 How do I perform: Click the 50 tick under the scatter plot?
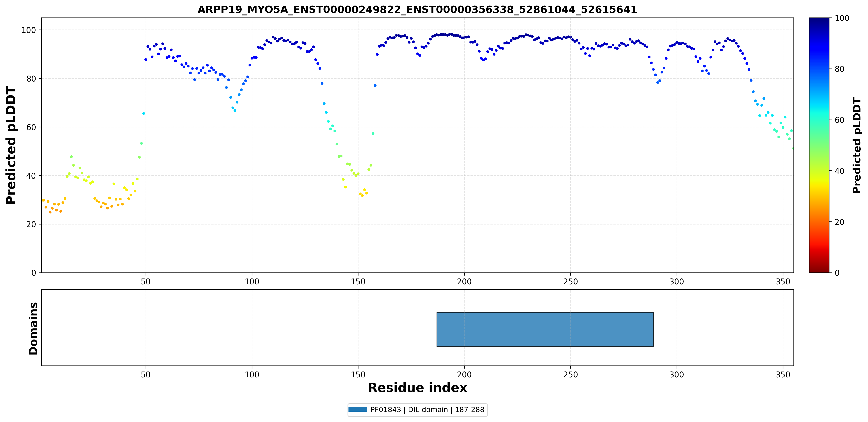[146, 281]
